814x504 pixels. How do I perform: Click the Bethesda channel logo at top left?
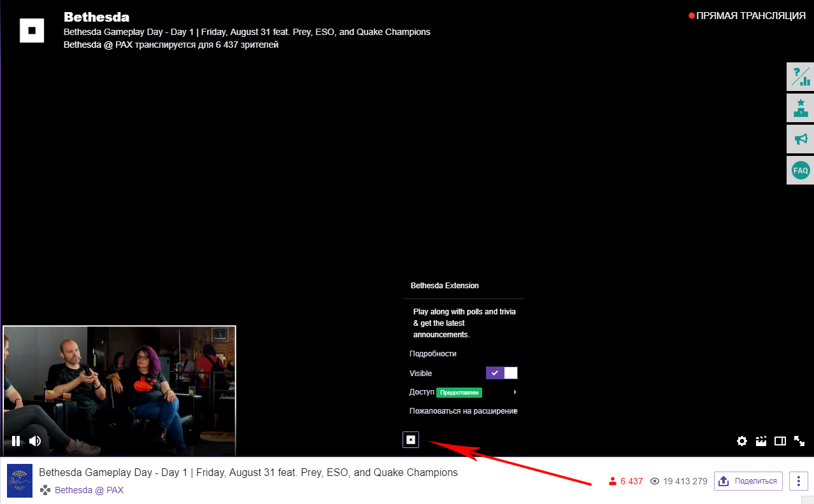pyautogui.click(x=32, y=30)
